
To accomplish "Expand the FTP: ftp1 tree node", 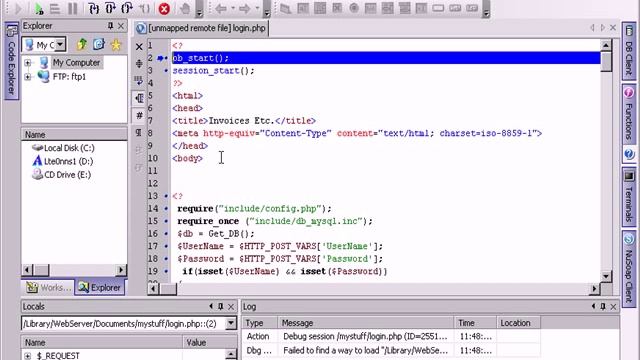I will [27, 76].
